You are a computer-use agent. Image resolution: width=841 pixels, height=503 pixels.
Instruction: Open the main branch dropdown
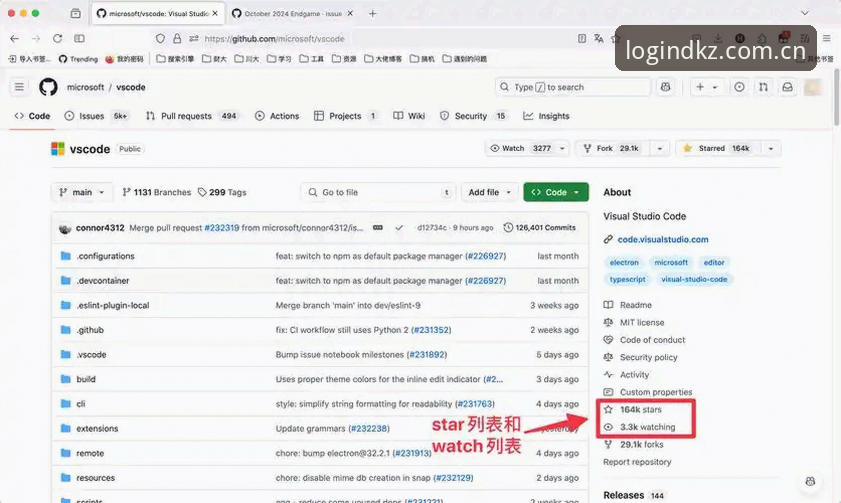(x=82, y=192)
